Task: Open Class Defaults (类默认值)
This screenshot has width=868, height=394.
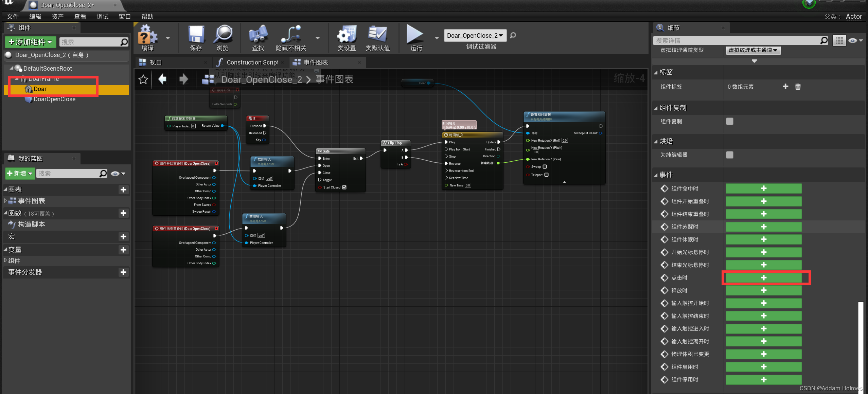Action: coord(377,35)
